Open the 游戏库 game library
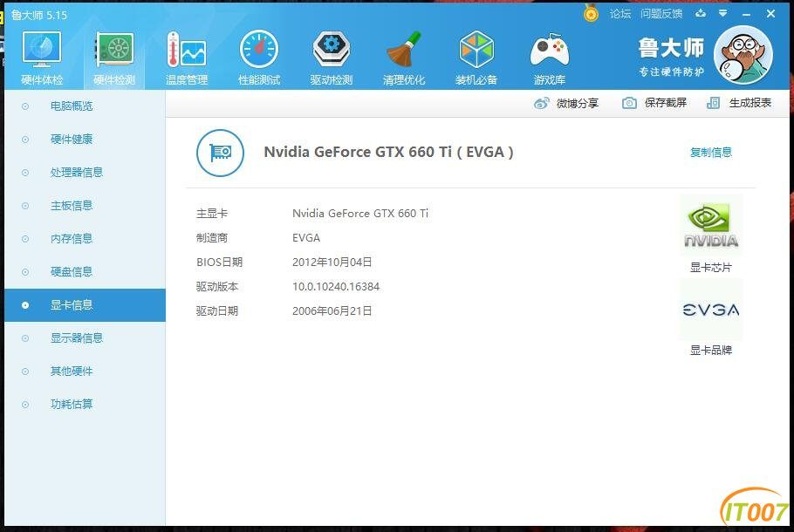 [x=550, y=58]
